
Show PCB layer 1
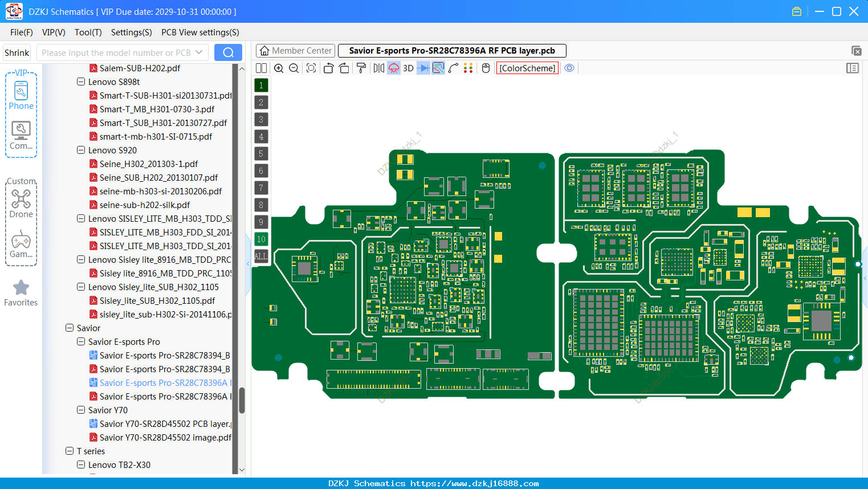coord(261,85)
